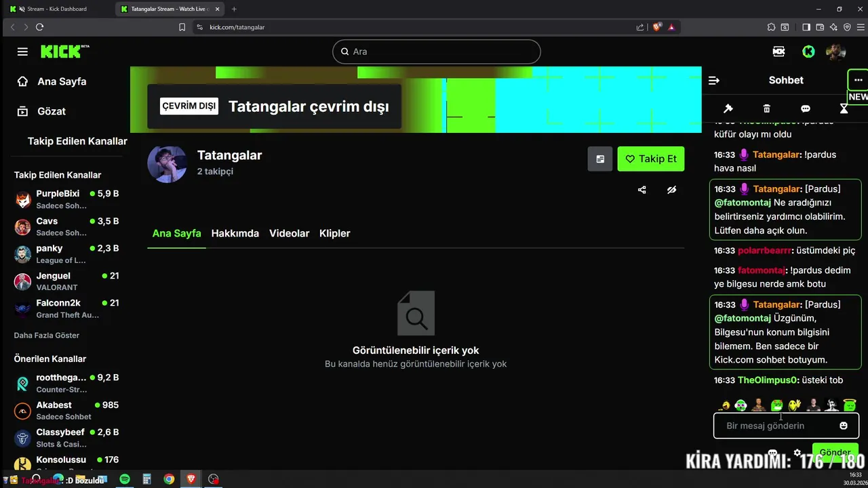This screenshot has width=868, height=488.
Task: Click the Ara search field
Action: coord(437,52)
